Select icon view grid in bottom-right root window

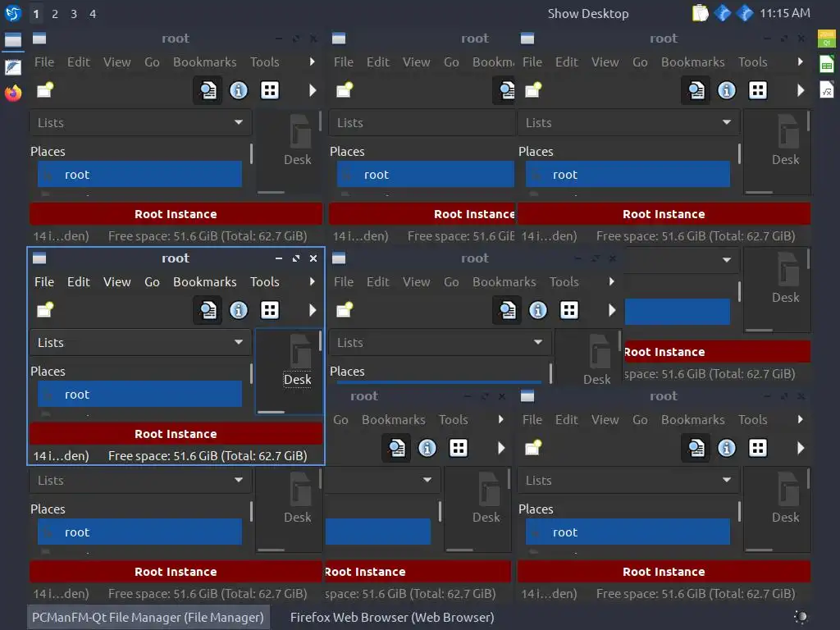pyautogui.click(x=757, y=449)
